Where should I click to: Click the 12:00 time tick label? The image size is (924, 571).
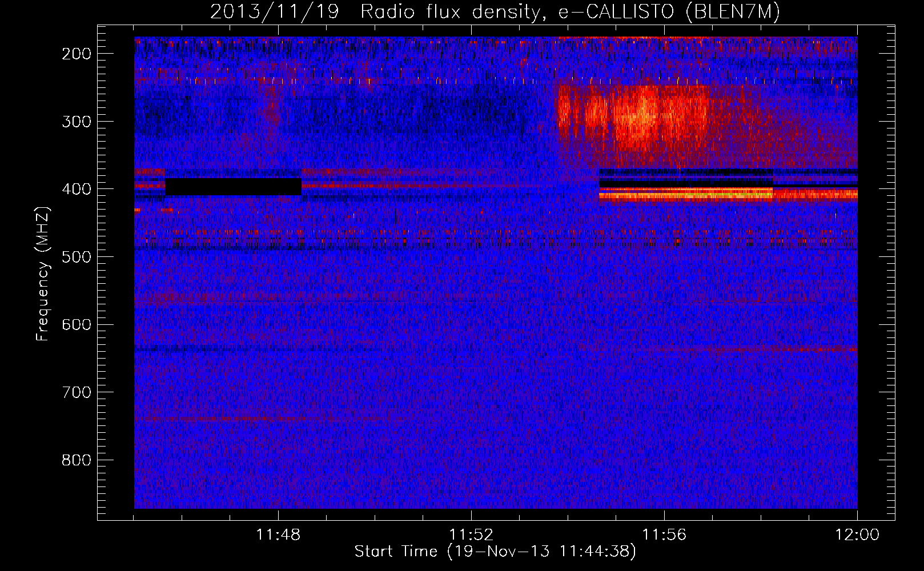click(x=857, y=535)
